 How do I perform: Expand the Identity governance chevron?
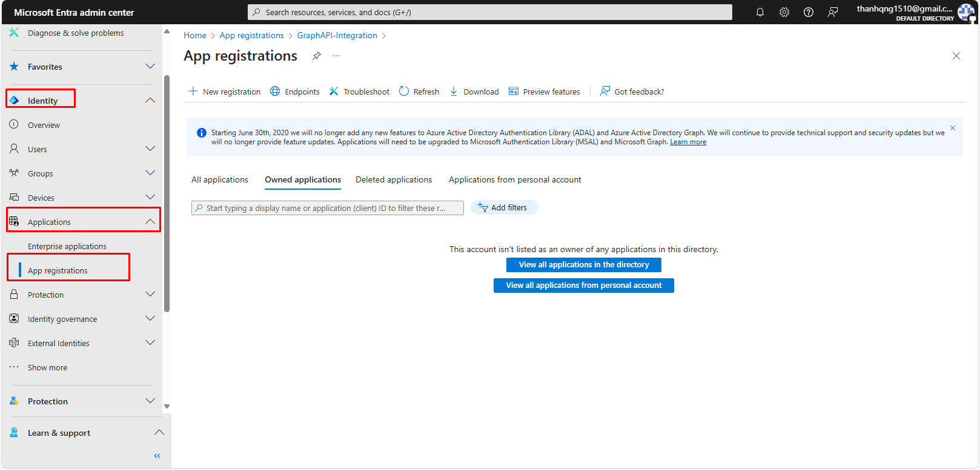pos(150,318)
